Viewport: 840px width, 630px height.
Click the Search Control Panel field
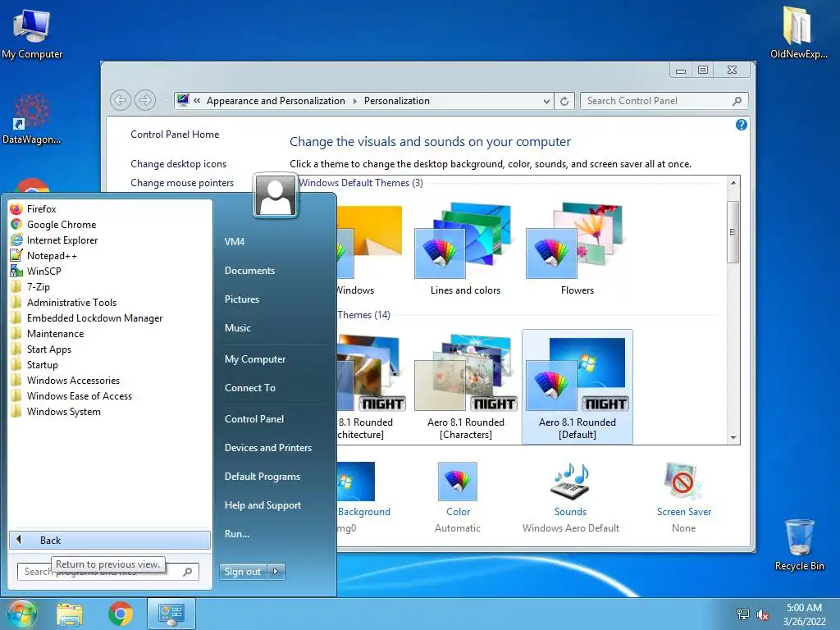(664, 101)
